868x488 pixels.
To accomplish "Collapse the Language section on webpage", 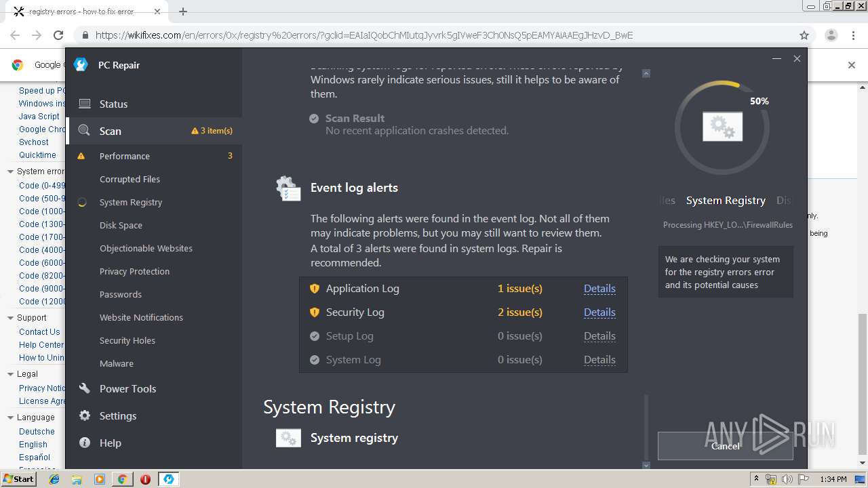I will (10, 418).
